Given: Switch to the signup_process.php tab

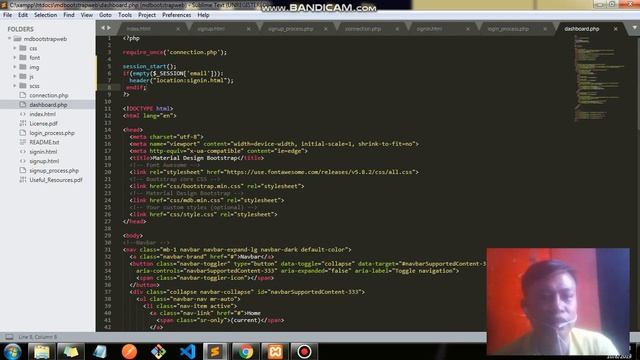Looking at the screenshot, I should [x=291, y=29].
